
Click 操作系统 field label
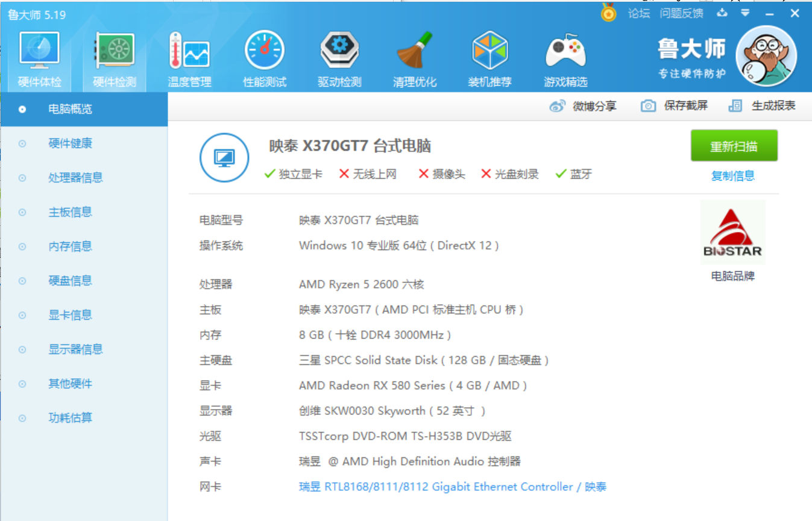click(x=221, y=246)
